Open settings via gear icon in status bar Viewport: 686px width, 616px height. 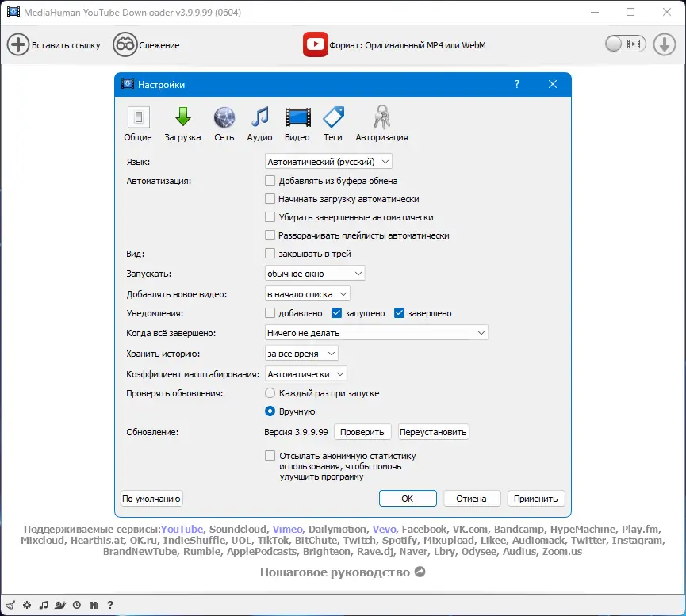click(x=27, y=605)
